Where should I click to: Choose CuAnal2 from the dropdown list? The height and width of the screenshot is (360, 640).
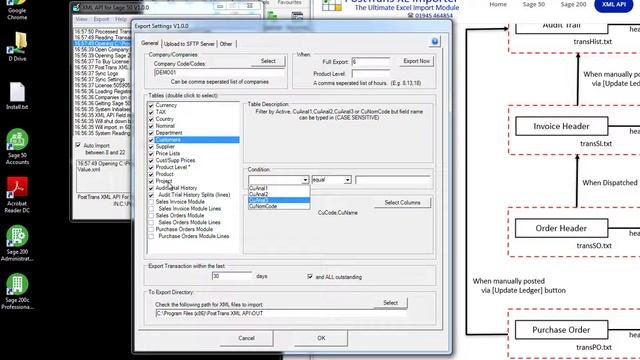tap(279, 194)
